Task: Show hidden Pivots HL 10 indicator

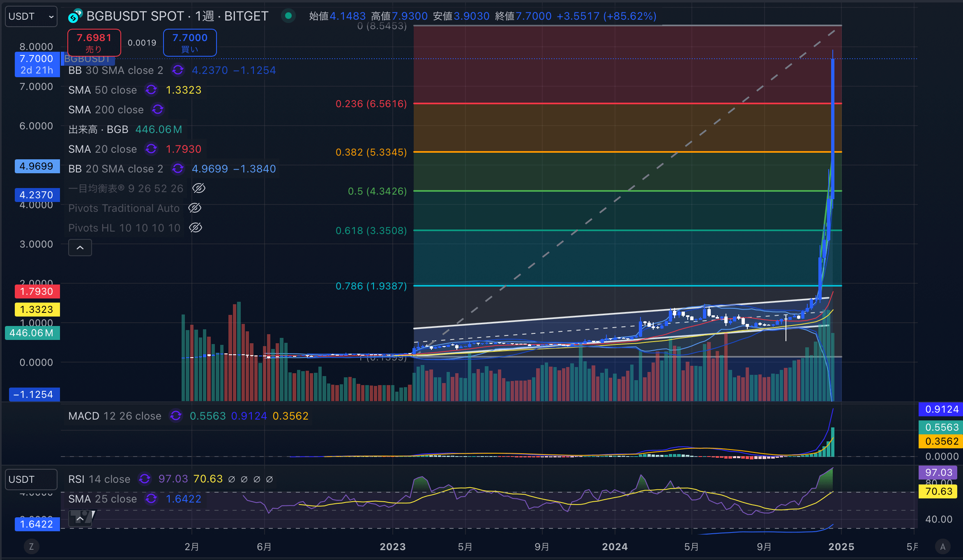Action: click(196, 228)
